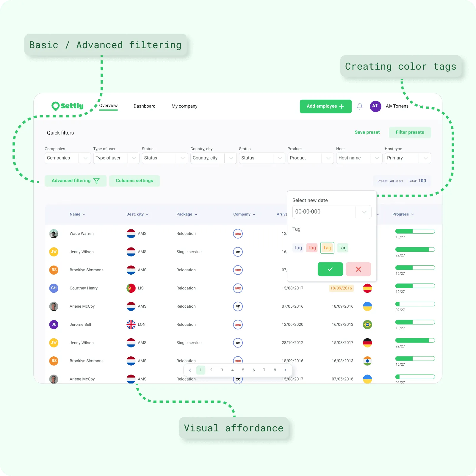Expand the new date dropdown arrow
The width and height of the screenshot is (476, 476).
(364, 212)
